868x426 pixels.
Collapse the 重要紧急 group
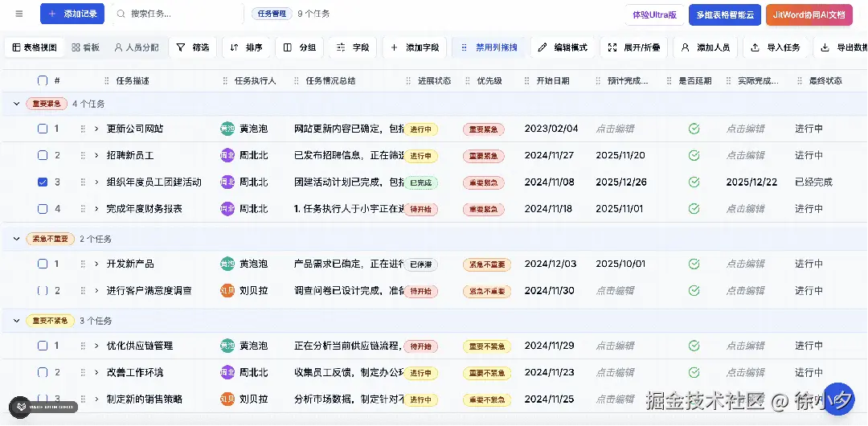pyautogui.click(x=17, y=104)
